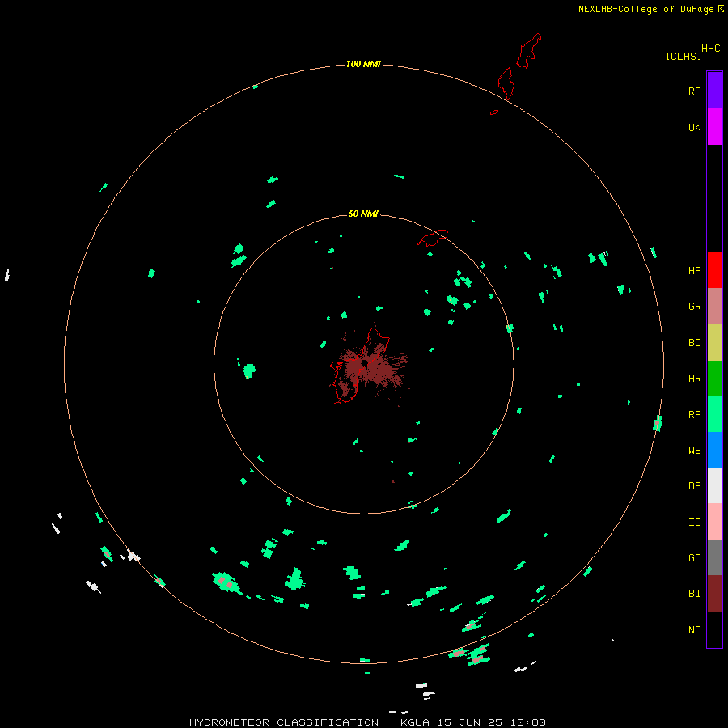Click the HA red legend color swatch
Viewport: 728px width, 728px height.
tap(714, 270)
